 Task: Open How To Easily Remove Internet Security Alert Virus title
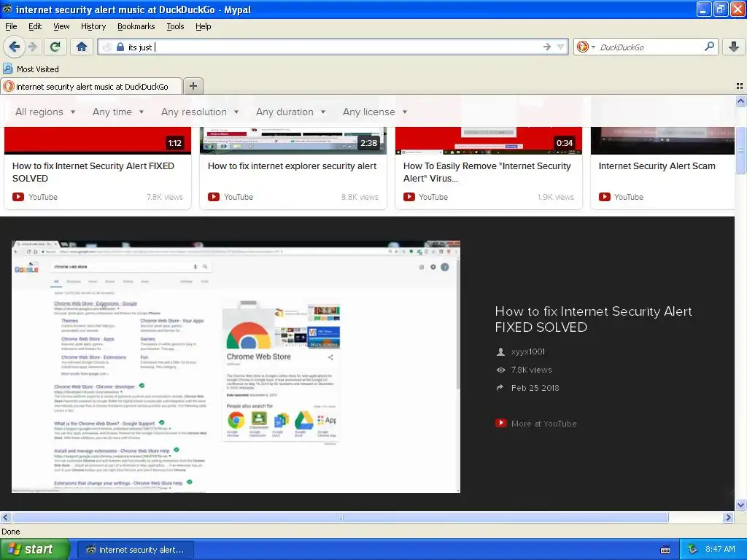487,172
